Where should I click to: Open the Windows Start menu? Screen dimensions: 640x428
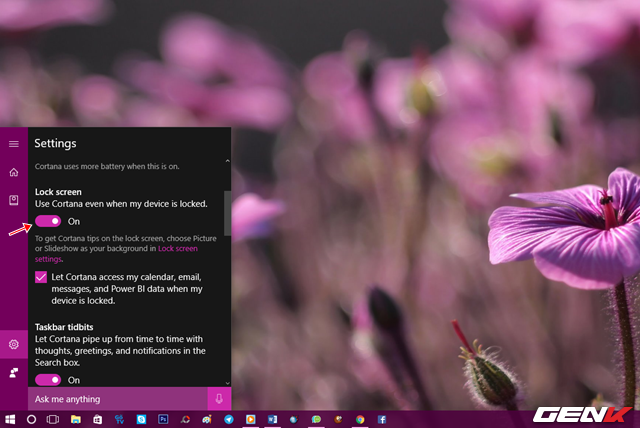pos(10,419)
